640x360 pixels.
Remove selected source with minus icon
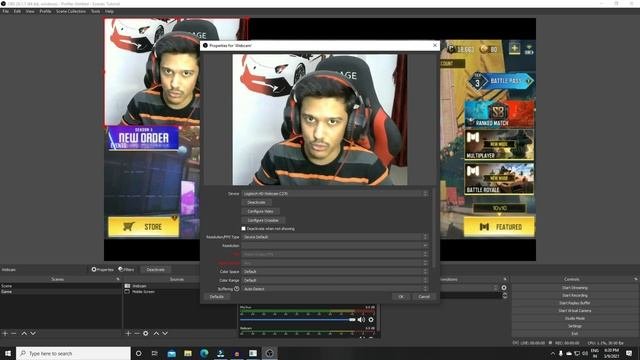point(137,333)
